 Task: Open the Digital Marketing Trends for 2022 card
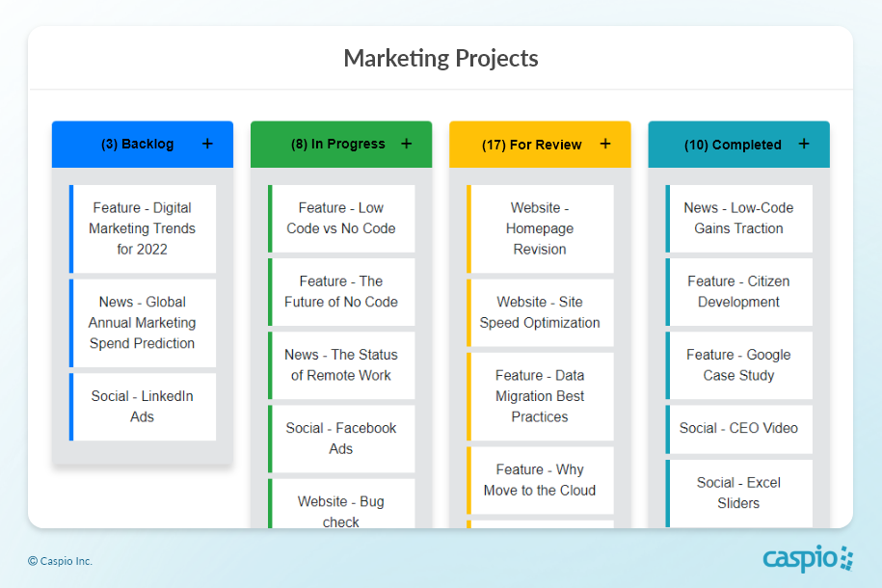[x=143, y=228]
